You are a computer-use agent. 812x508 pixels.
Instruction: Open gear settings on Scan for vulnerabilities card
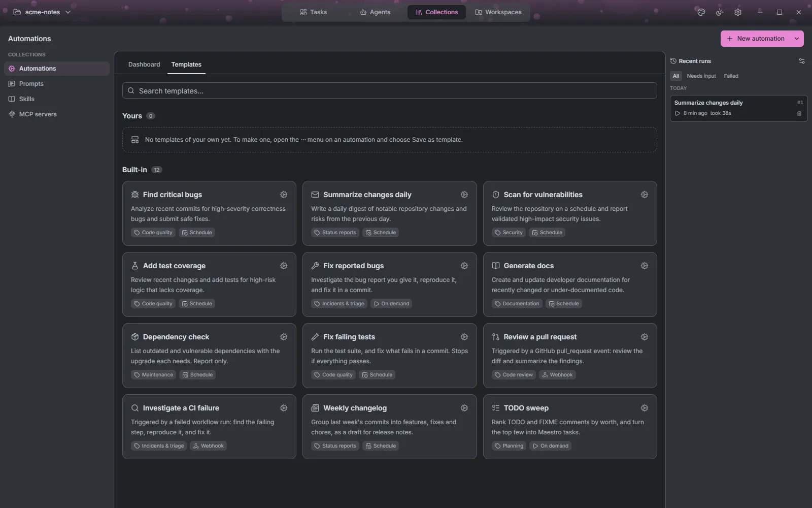[644, 195]
